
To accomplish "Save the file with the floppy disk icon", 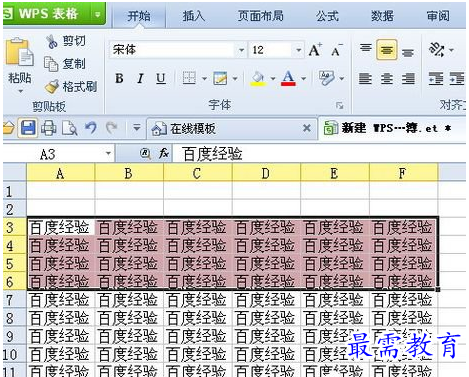I will pyautogui.click(x=28, y=128).
